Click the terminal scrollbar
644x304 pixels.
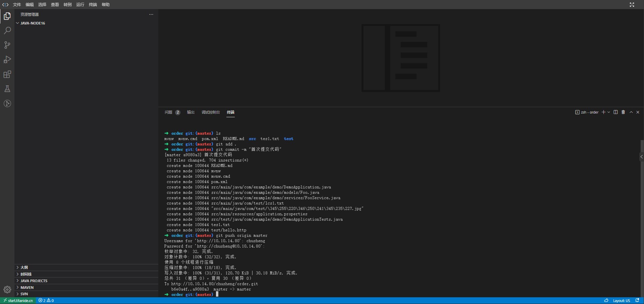coord(642,218)
